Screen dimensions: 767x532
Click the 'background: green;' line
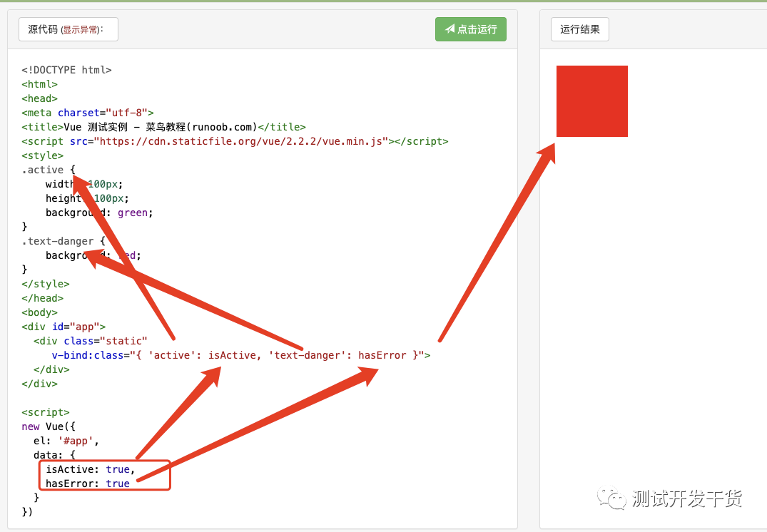pyautogui.click(x=99, y=213)
